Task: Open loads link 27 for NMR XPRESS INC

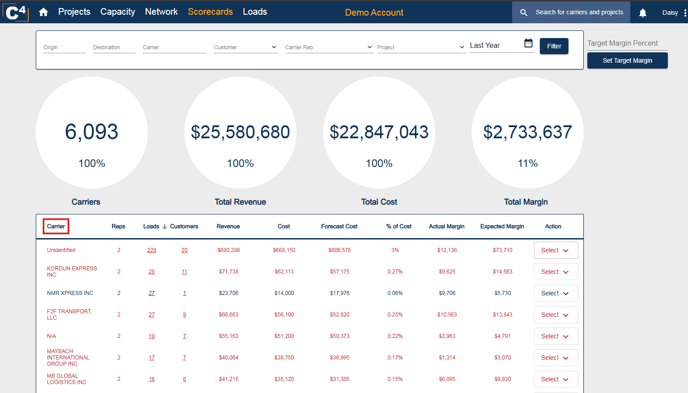Action: (x=151, y=293)
